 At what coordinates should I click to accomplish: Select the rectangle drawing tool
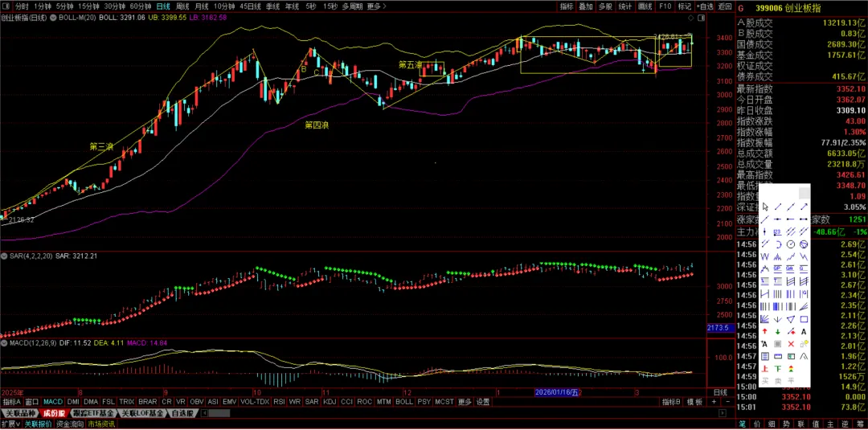tap(804, 319)
